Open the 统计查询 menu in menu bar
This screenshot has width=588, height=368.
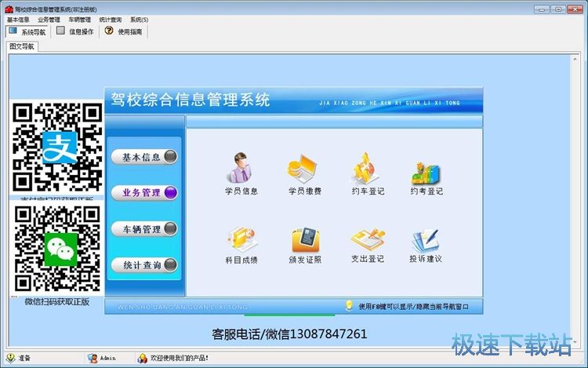tap(111, 20)
